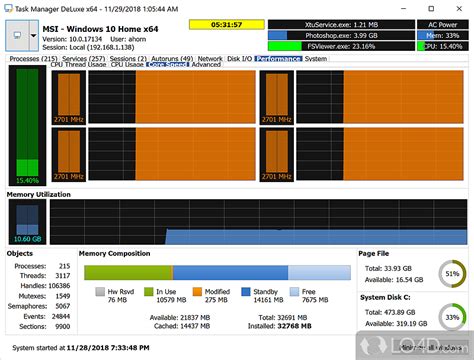Click the "Version: 10.0.17134" text
This screenshot has width=474, height=360.
[72, 39]
